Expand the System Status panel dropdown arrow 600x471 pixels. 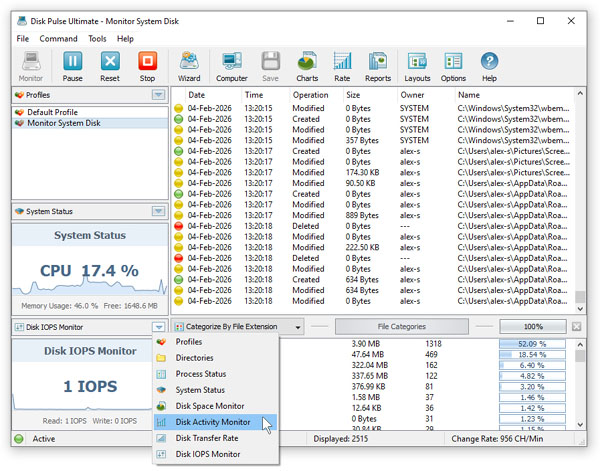158,211
